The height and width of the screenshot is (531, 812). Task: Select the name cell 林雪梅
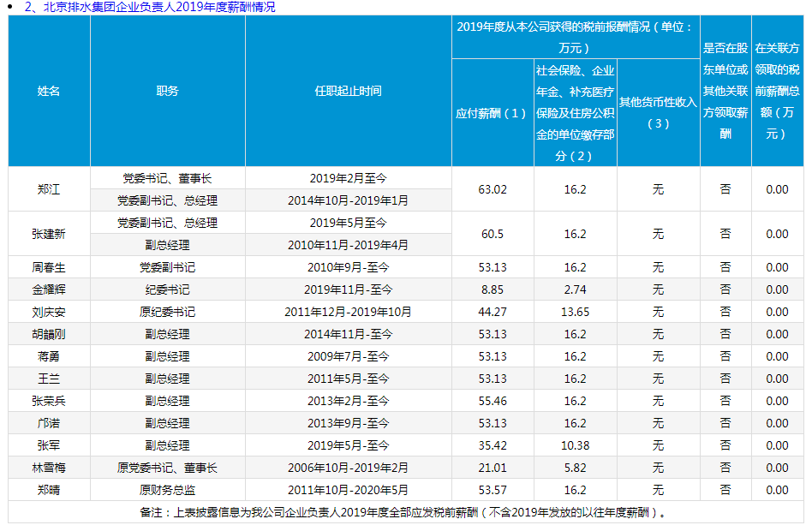click(x=49, y=468)
